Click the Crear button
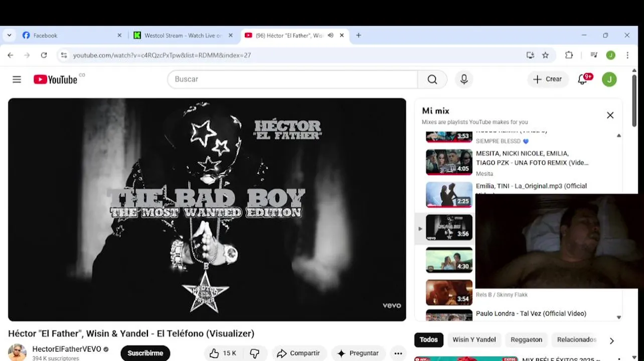 click(548, 79)
